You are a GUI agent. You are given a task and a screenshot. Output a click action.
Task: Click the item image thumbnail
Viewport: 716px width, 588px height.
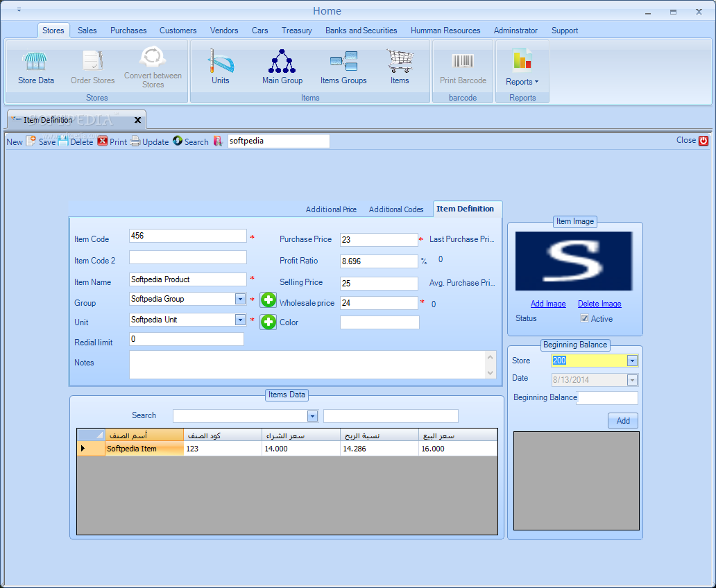pos(574,261)
